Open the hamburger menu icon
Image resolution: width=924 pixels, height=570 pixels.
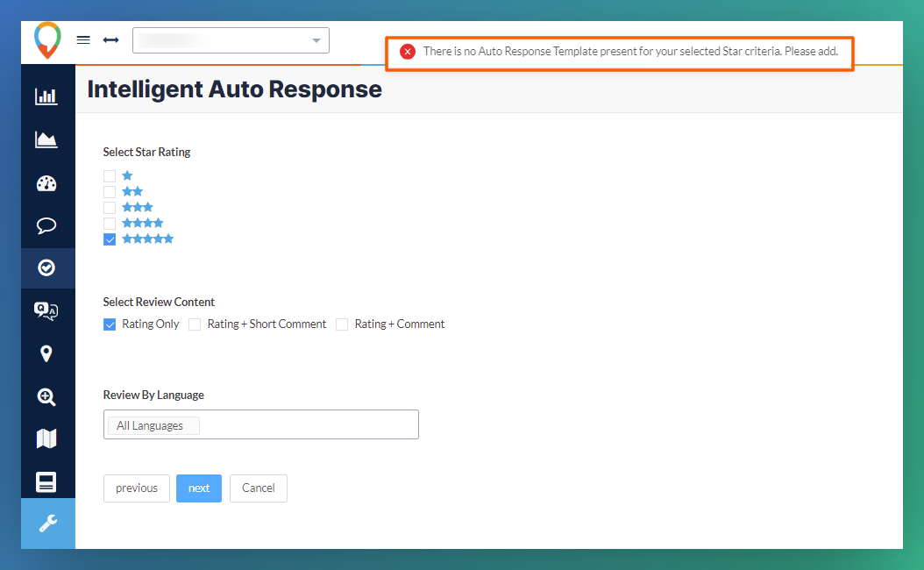tap(83, 40)
